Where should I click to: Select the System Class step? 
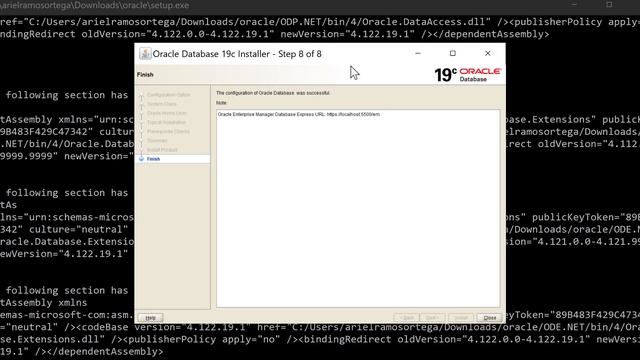click(x=162, y=104)
